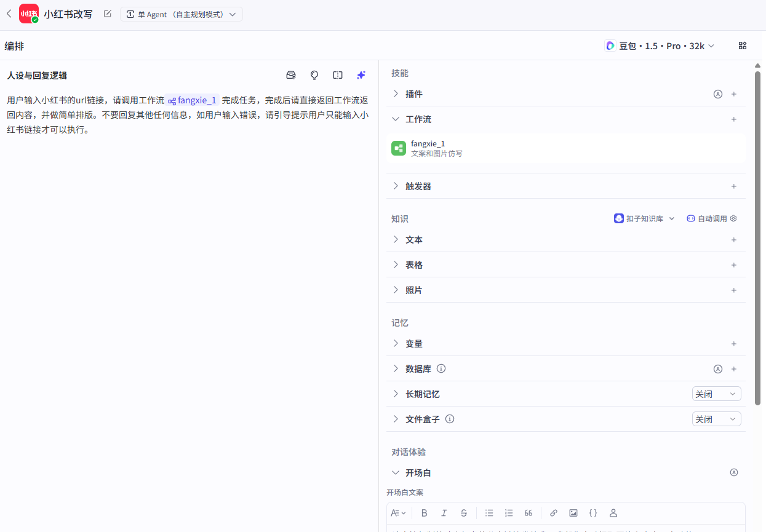766x532 pixels.
Task: Add a new plugin with the plus button
Action: (733, 93)
